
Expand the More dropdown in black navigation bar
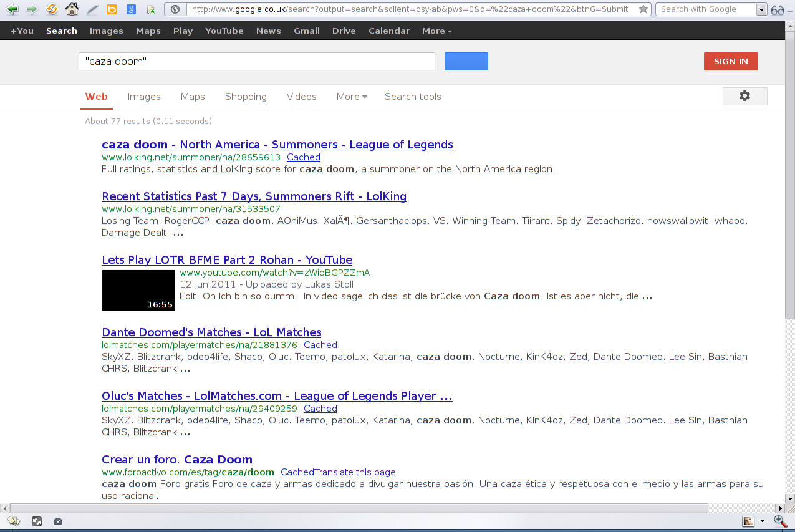436,31
